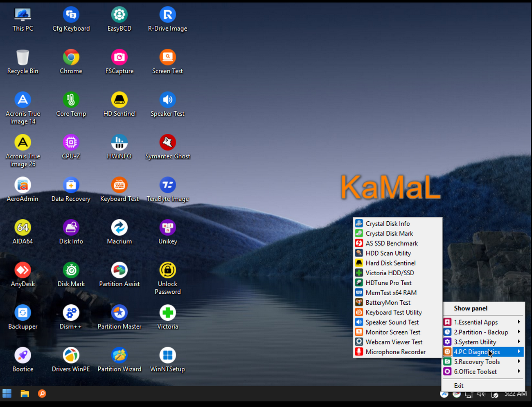Launch EasyBCD from the desktop
The image size is (532, 407).
tap(119, 20)
